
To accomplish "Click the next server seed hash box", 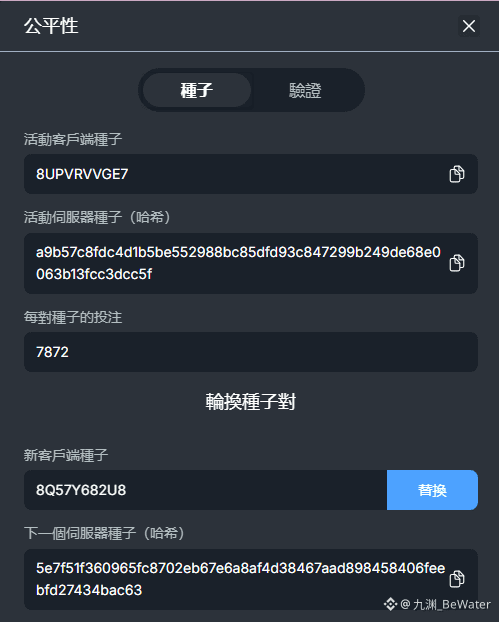I will click(x=251, y=579).
